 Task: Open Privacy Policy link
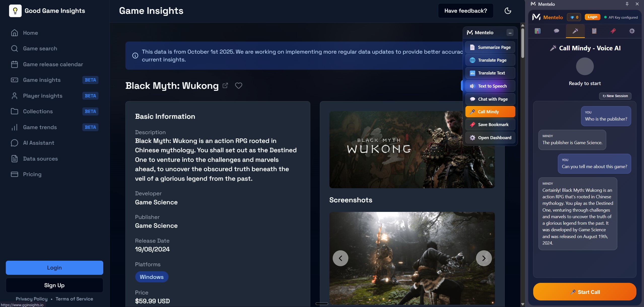pyautogui.click(x=31, y=299)
